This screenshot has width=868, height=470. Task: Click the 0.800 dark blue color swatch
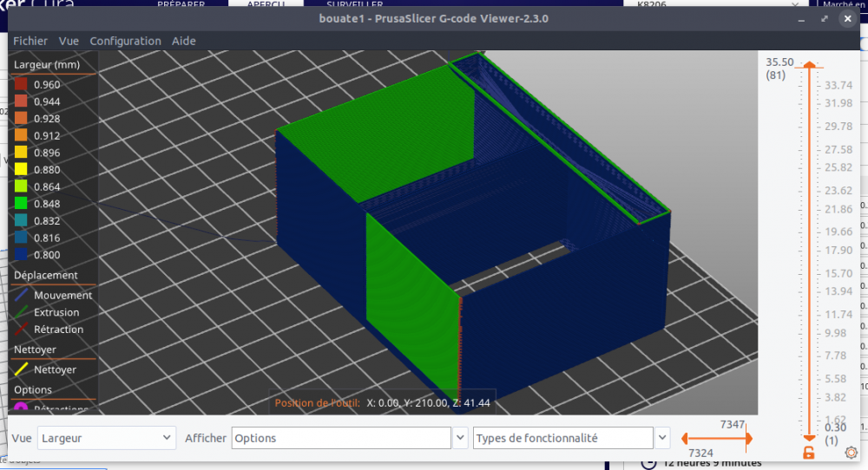coord(21,254)
